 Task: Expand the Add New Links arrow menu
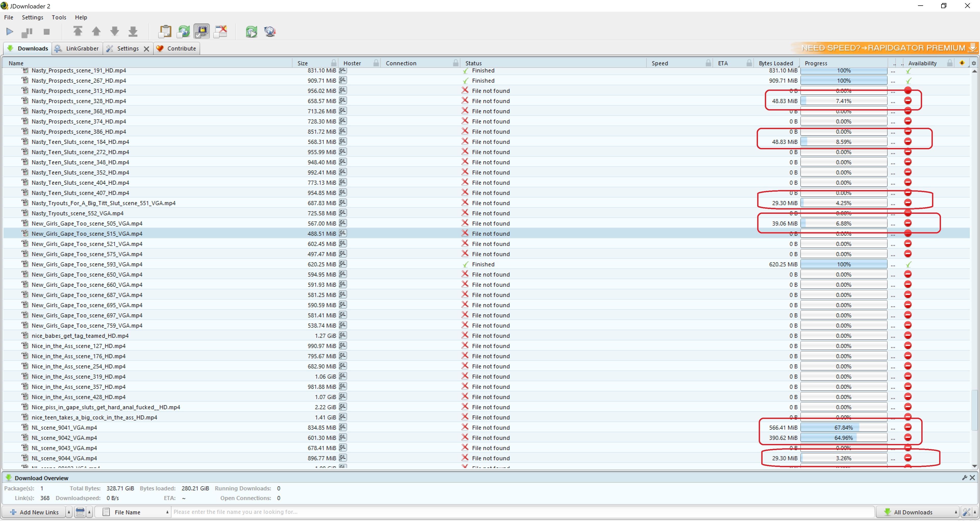coord(69,512)
